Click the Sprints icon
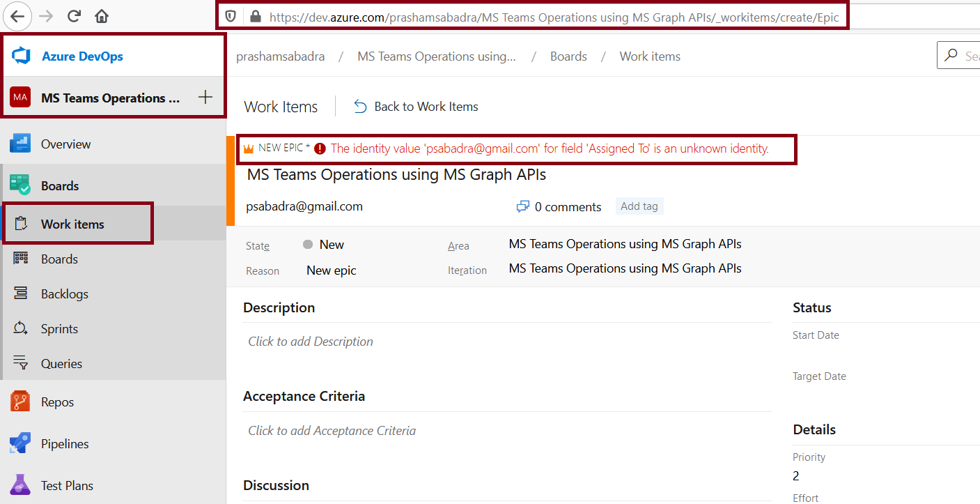Image resolution: width=980 pixels, height=504 pixels. pos(20,328)
